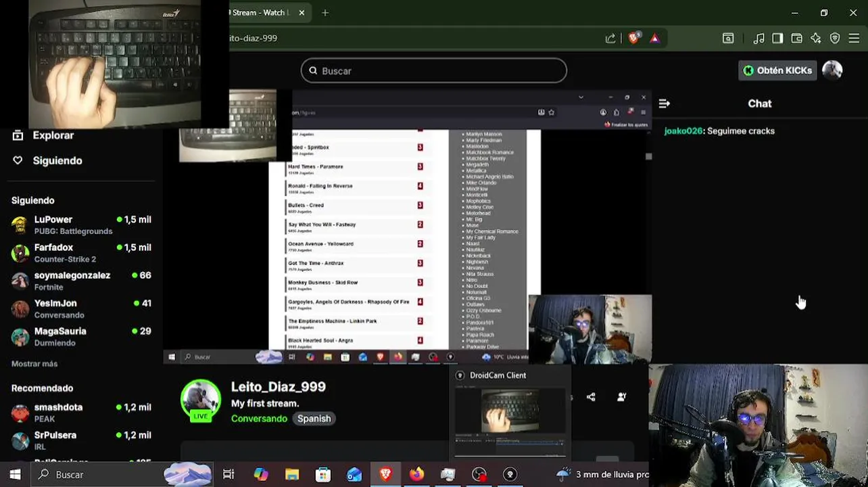
Task: Open File Explorer from taskbar
Action: tap(292, 475)
